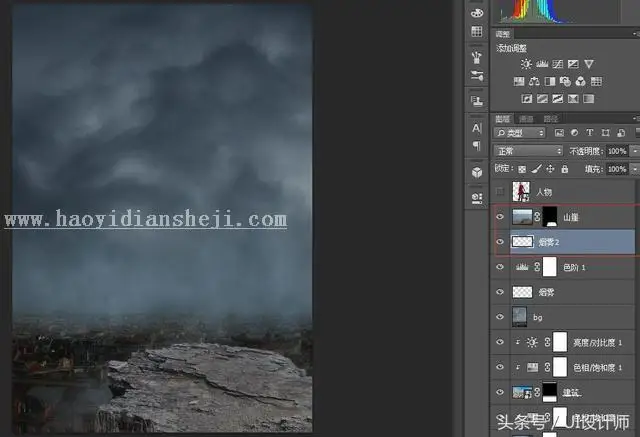Screen dimensions: 640x437
Task: Add a Brightness/Contrast adjustment from the sun icon
Action: click(526, 64)
